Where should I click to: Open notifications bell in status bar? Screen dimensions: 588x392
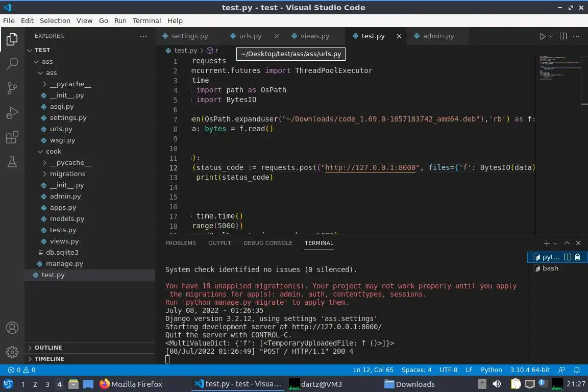click(x=577, y=370)
